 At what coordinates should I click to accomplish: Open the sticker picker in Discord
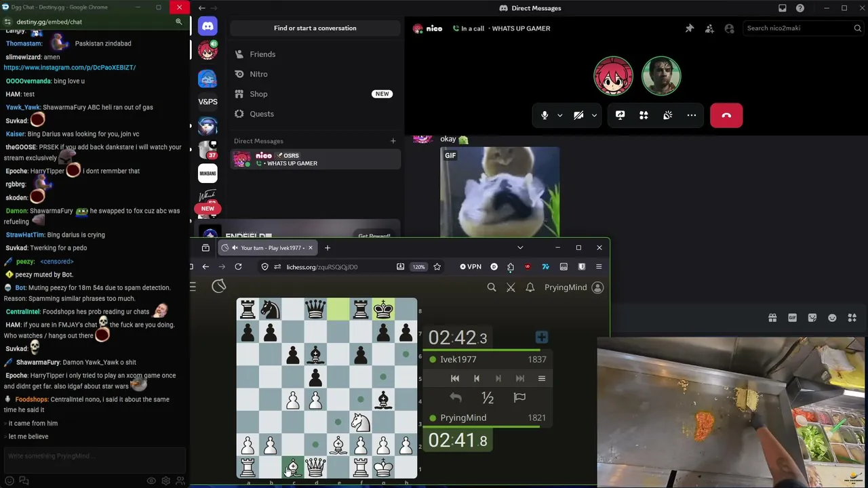[x=812, y=318]
